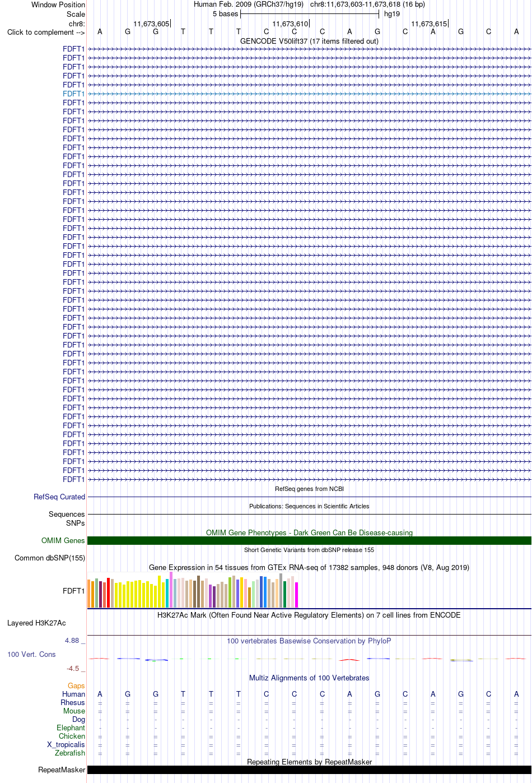The image size is (532, 783).
Task: Click the chr8: ruler label
Action: point(77,24)
